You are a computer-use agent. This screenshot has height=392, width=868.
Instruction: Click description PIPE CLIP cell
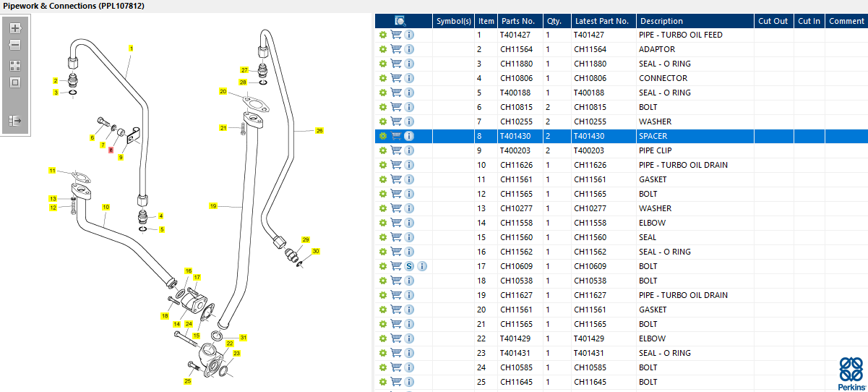[656, 150]
